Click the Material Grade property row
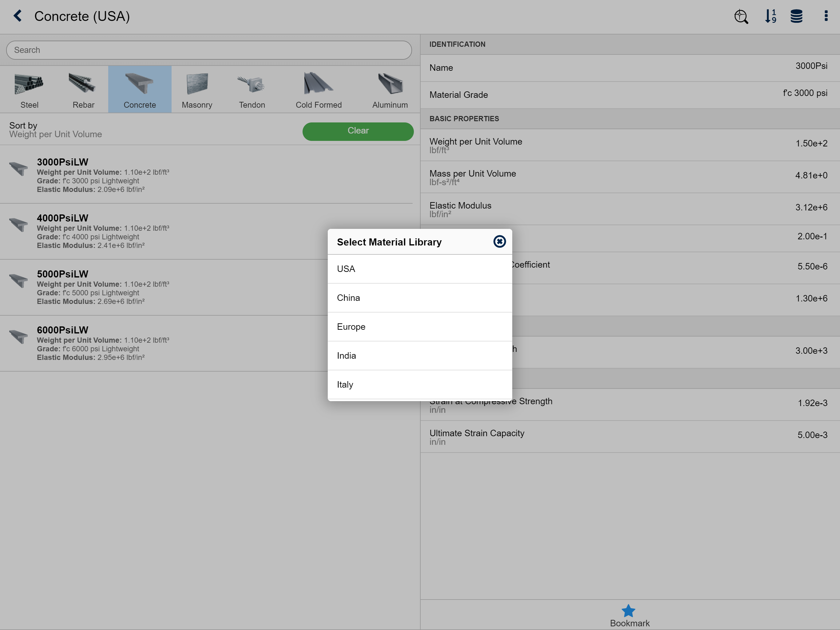Viewport: 840px width, 630px height. click(x=630, y=95)
